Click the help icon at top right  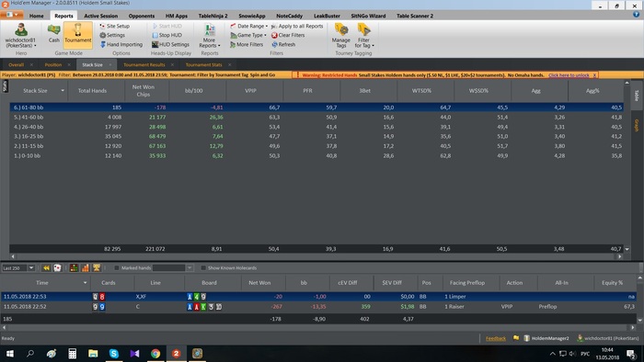637,15
